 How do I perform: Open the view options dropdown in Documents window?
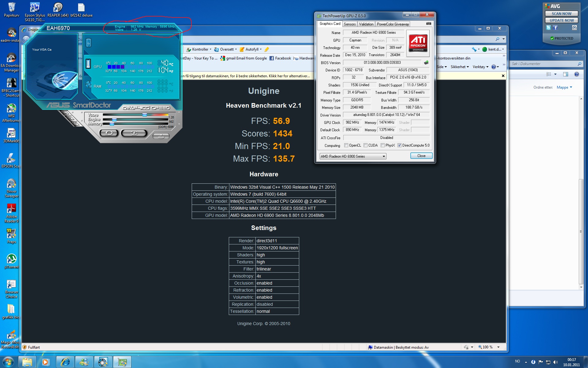tap(555, 74)
